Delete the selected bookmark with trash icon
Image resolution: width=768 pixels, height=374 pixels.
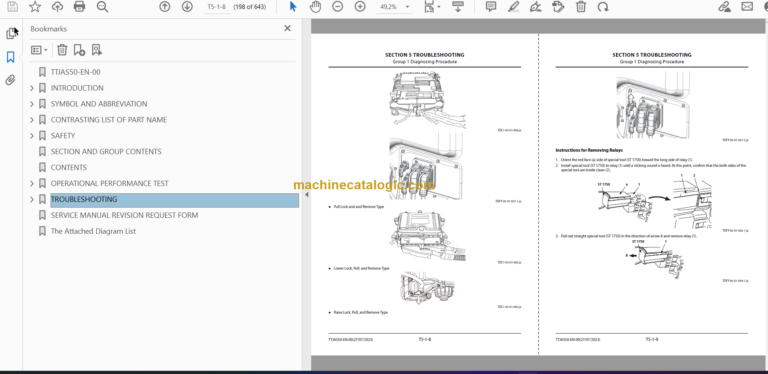tap(62, 50)
